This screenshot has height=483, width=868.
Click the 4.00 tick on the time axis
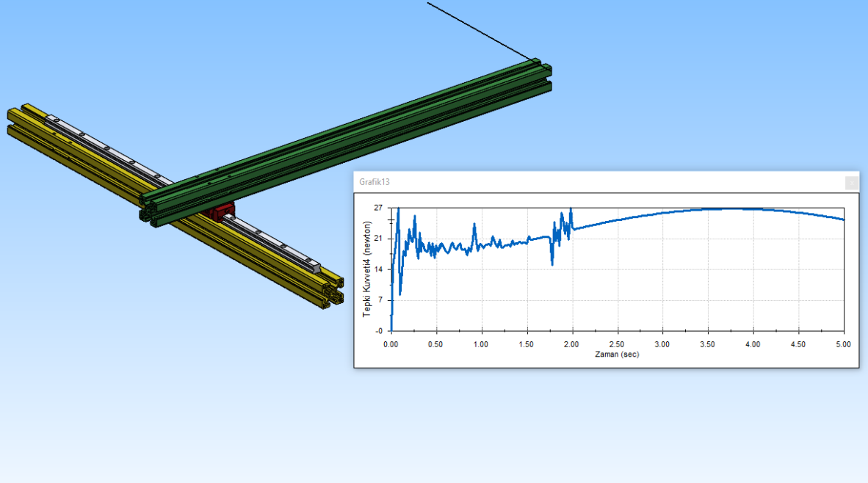(753, 344)
